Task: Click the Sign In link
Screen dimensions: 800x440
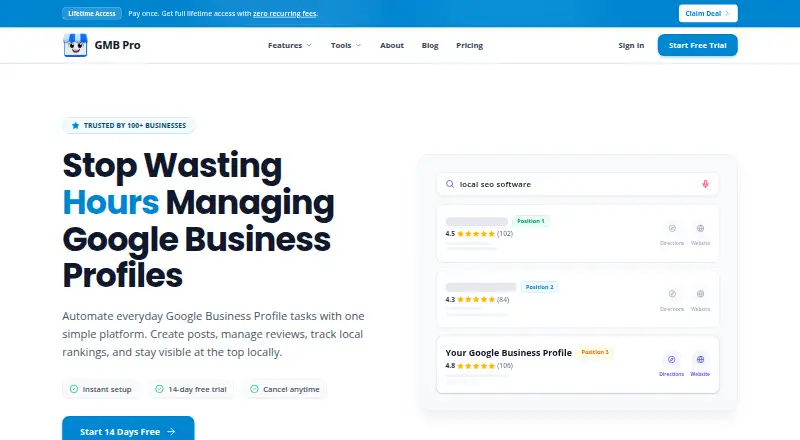Action: coord(631,45)
